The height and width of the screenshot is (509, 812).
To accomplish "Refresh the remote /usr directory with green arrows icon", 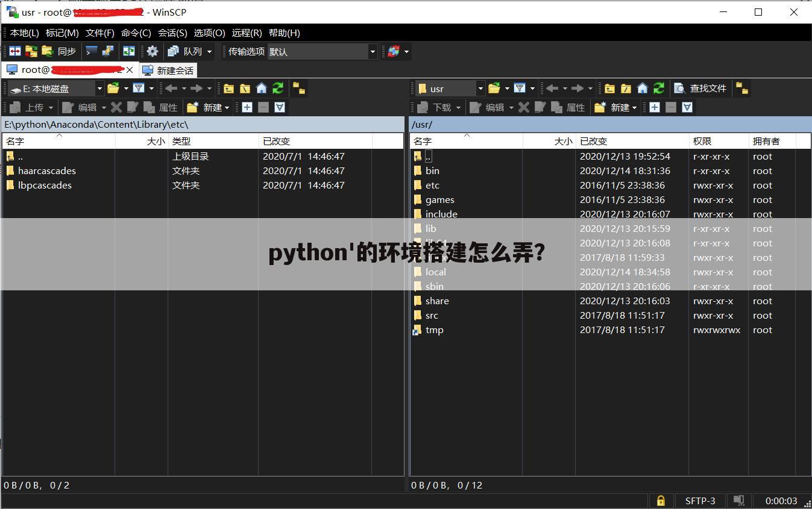I will (659, 89).
